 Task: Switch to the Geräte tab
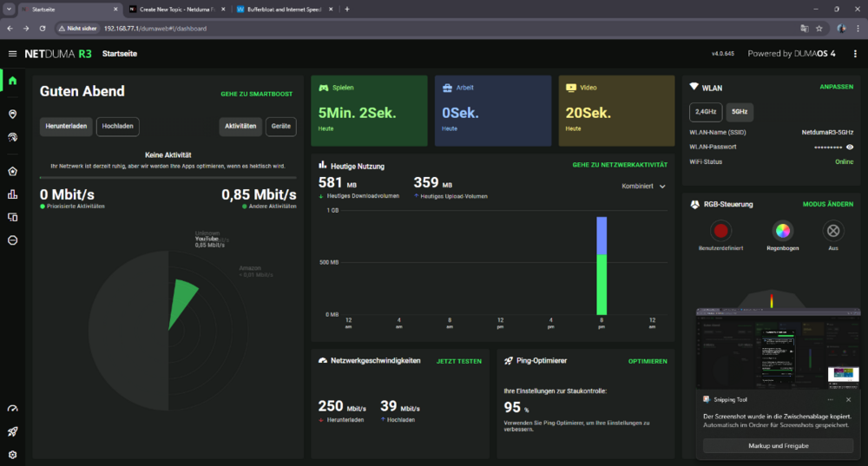coord(280,127)
